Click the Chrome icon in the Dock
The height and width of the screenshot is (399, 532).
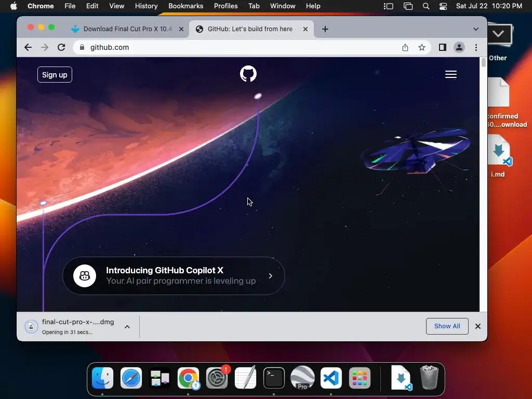tap(188, 378)
